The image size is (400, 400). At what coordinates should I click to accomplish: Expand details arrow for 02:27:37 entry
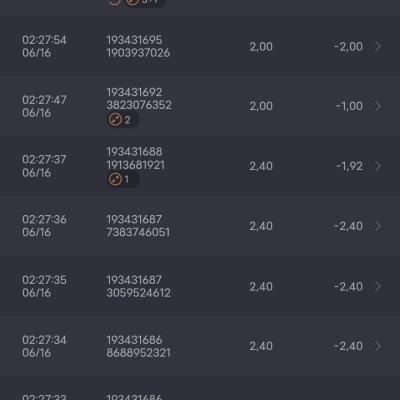click(x=378, y=166)
